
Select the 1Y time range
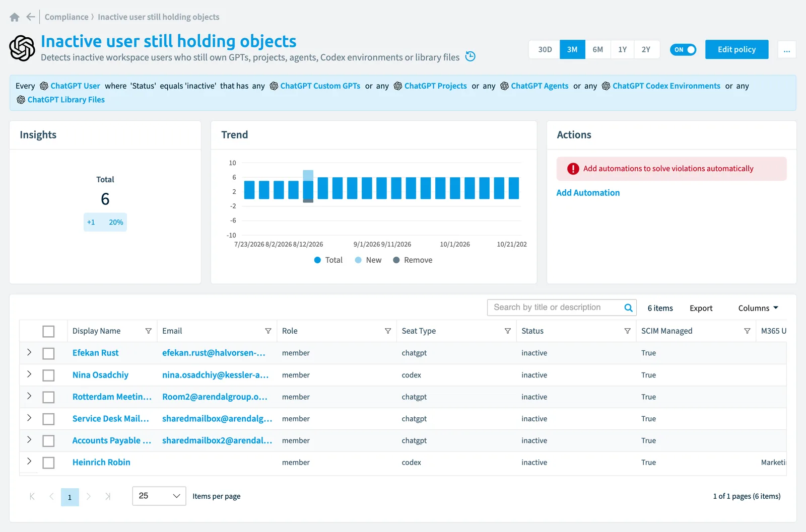(x=623, y=49)
